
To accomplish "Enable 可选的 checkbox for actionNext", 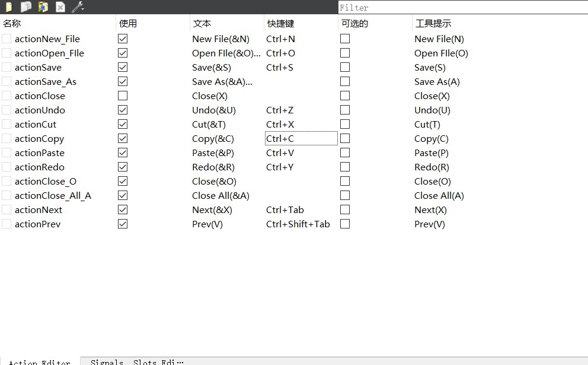I will (345, 210).
